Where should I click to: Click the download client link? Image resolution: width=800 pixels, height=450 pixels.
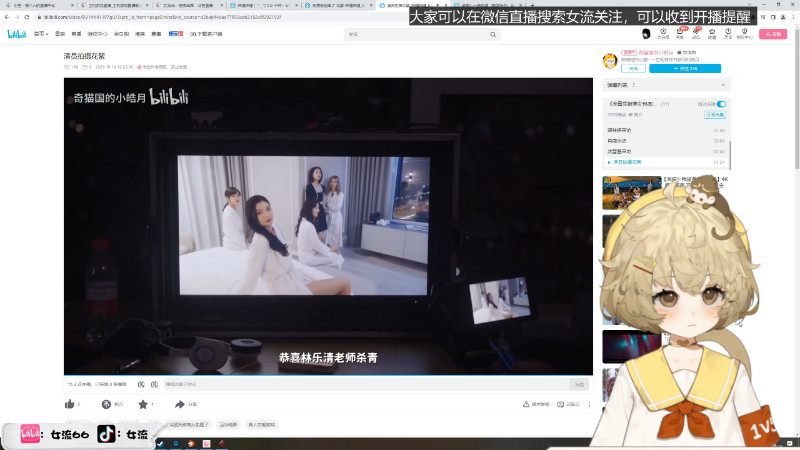pyautogui.click(x=206, y=34)
